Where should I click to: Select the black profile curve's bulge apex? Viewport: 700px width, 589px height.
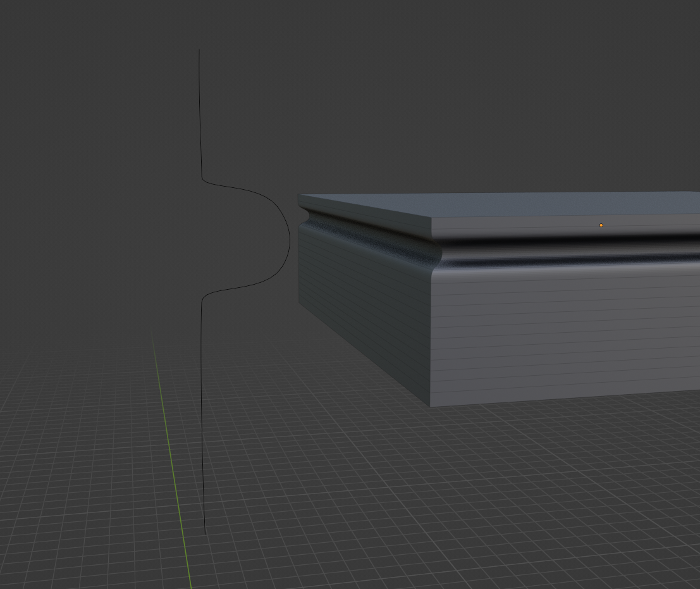pyautogui.click(x=290, y=240)
